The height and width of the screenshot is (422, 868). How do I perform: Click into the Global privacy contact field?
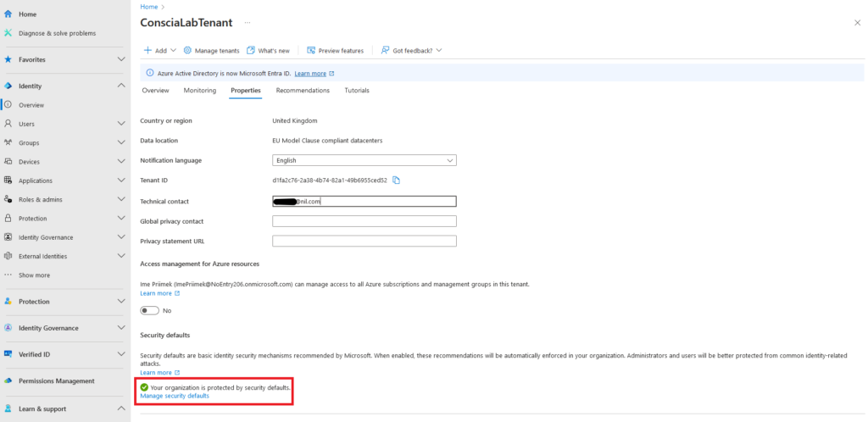[364, 221]
